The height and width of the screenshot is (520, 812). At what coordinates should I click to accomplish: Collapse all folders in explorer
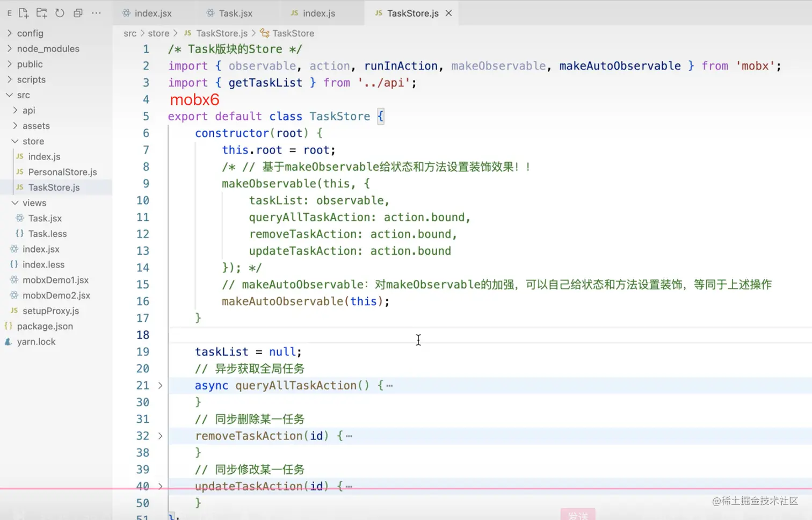(78, 13)
